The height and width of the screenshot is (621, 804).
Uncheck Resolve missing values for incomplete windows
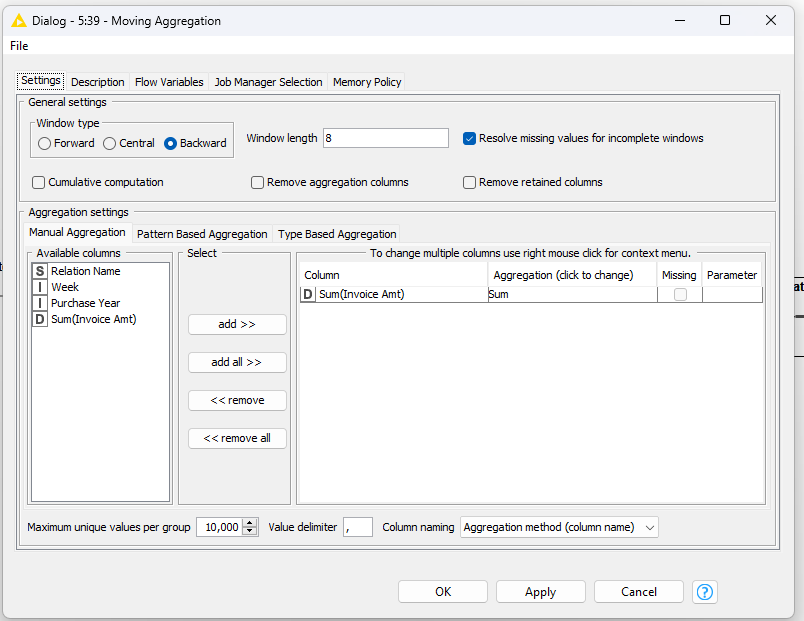point(469,138)
